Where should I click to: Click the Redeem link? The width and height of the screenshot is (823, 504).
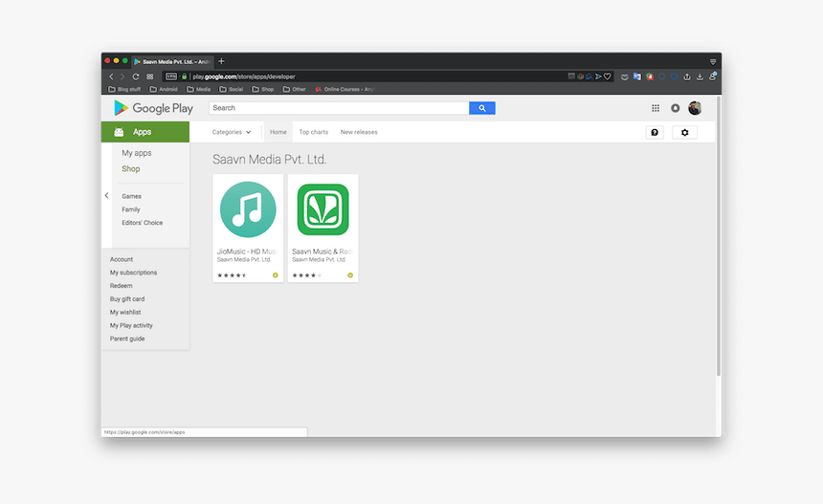coord(121,286)
